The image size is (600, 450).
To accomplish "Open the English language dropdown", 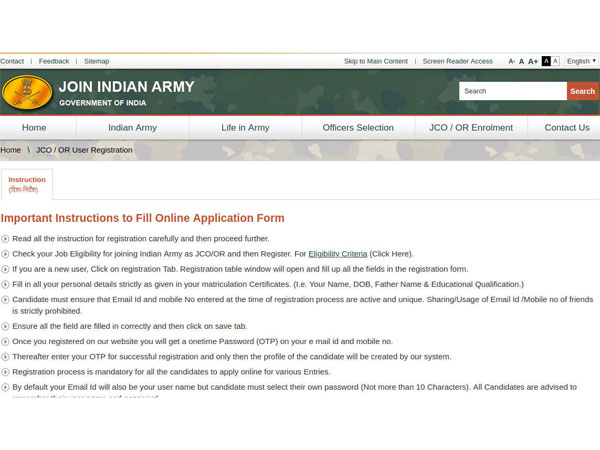I will [581, 61].
